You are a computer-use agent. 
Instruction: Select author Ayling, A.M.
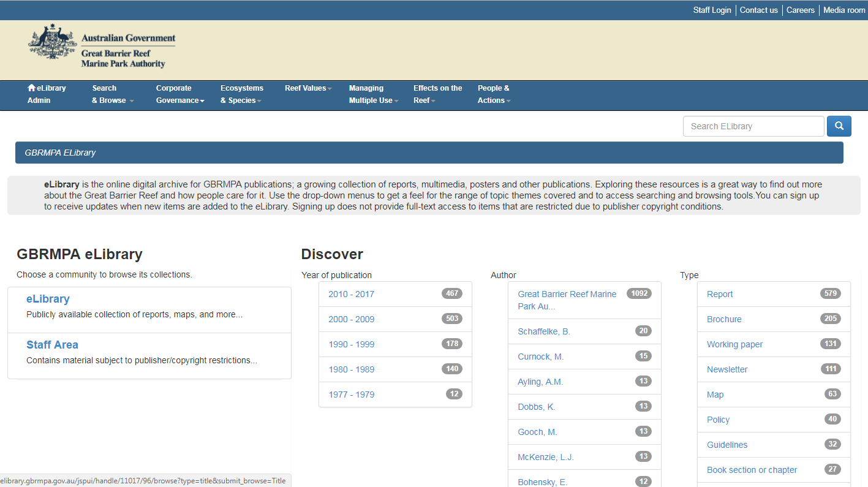pos(540,382)
